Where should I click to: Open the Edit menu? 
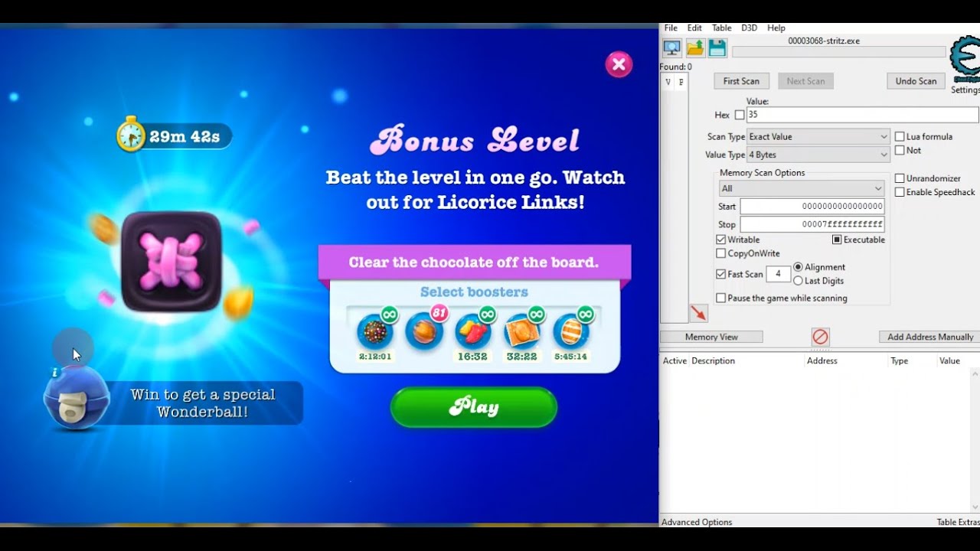pyautogui.click(x=694, y=28)
